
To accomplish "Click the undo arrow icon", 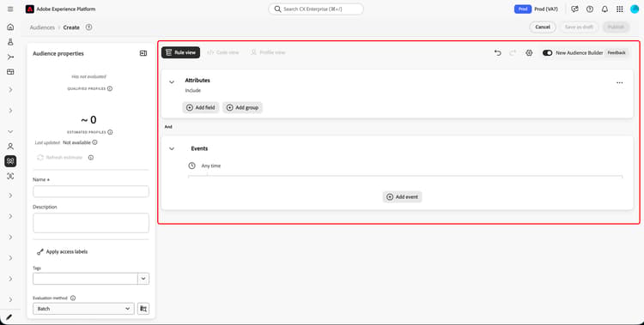I will (497, 52).
